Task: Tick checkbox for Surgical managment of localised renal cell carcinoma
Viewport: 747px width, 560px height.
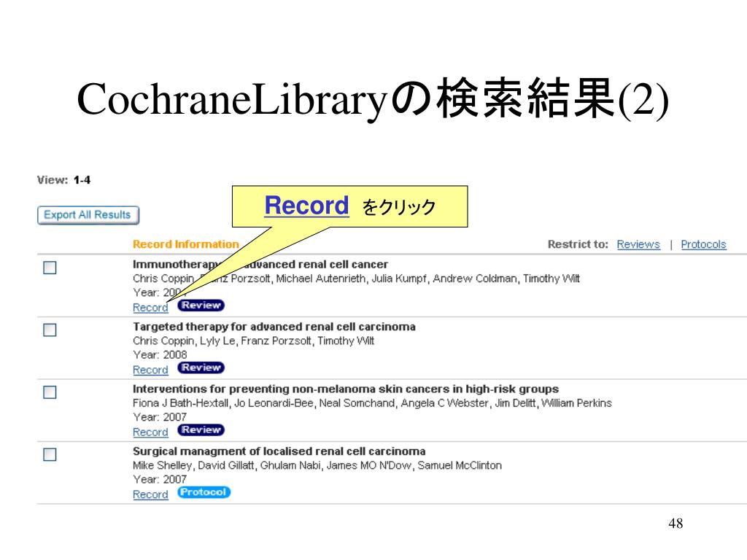Action: pos(50,455)
